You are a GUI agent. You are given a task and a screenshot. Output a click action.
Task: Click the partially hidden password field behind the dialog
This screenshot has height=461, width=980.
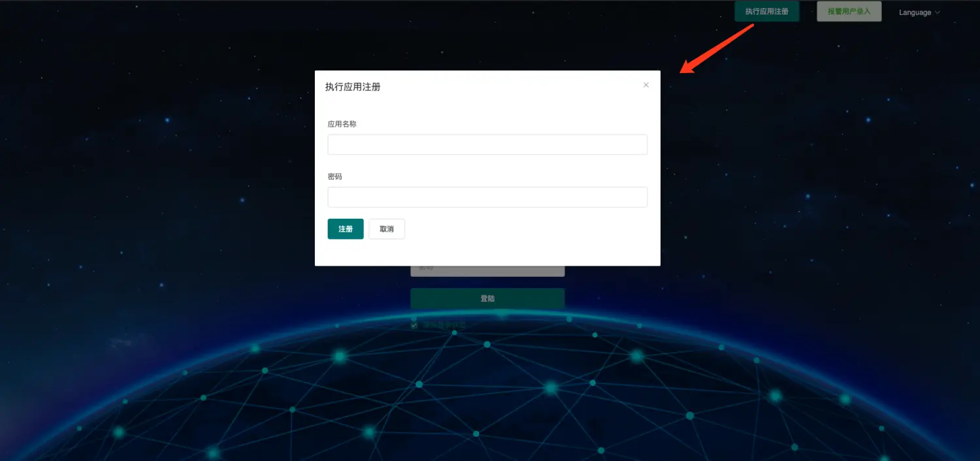(487, 271)
